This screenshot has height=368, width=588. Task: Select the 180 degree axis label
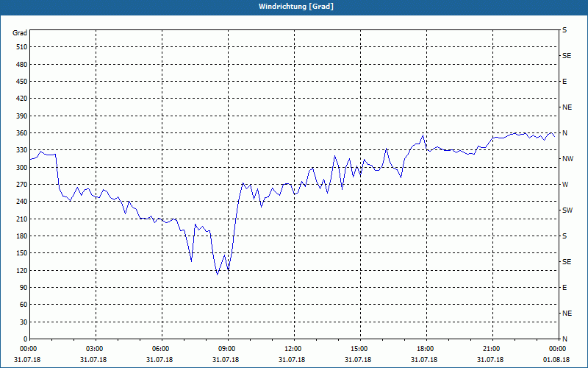click(x=22, y=236)
